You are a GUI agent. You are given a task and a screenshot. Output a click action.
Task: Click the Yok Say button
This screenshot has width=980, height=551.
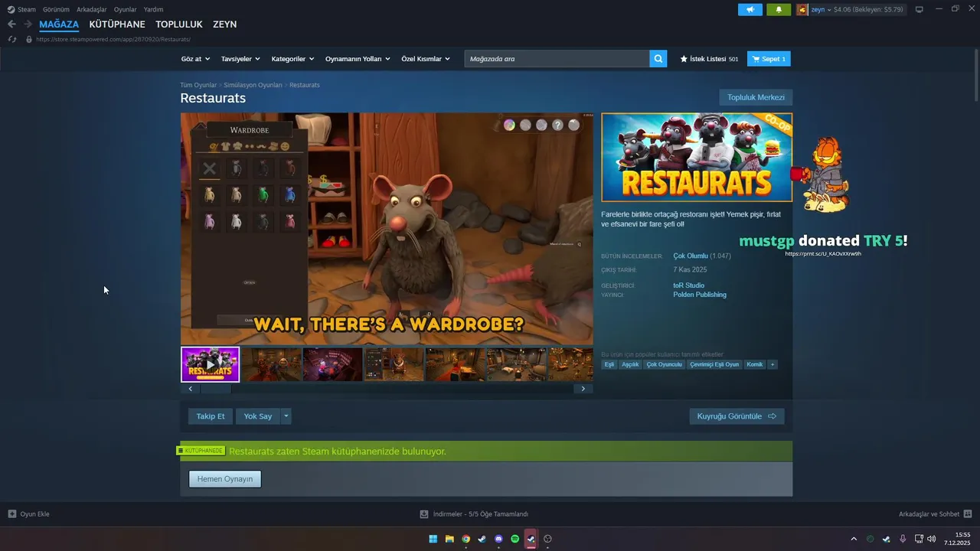[258, 416]
